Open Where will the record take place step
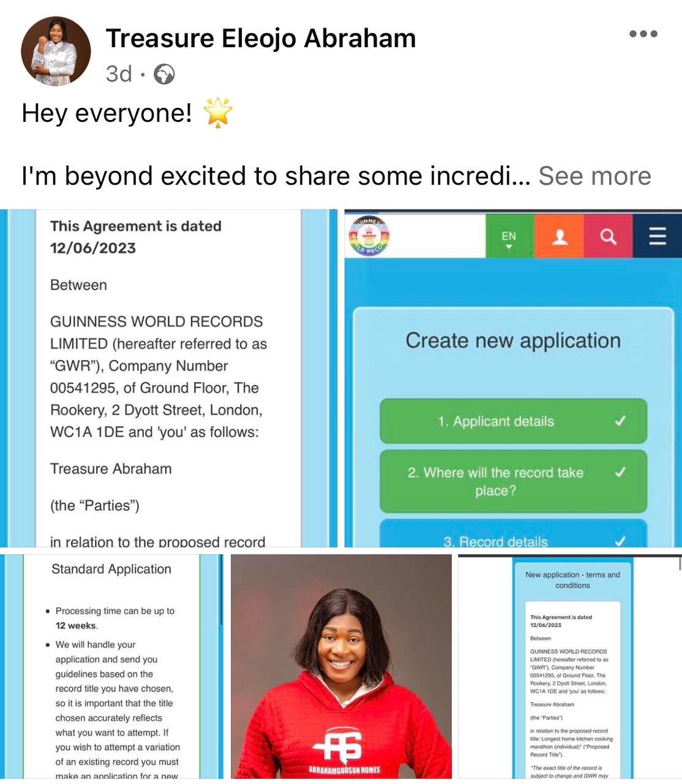 click(513, 481)
